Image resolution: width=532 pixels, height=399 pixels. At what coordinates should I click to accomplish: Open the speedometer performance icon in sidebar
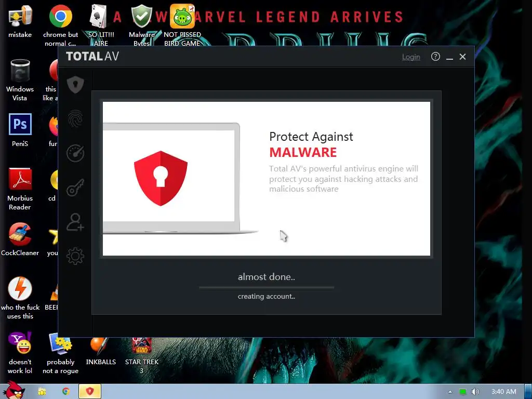(x=75, y=153)
